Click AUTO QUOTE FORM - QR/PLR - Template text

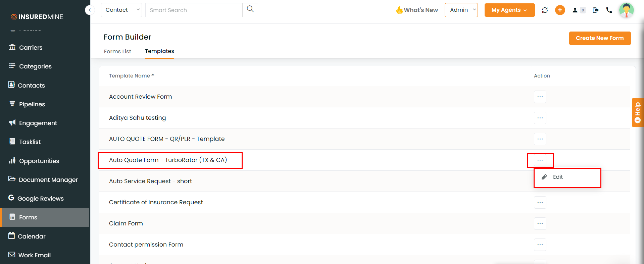[167, 139]
